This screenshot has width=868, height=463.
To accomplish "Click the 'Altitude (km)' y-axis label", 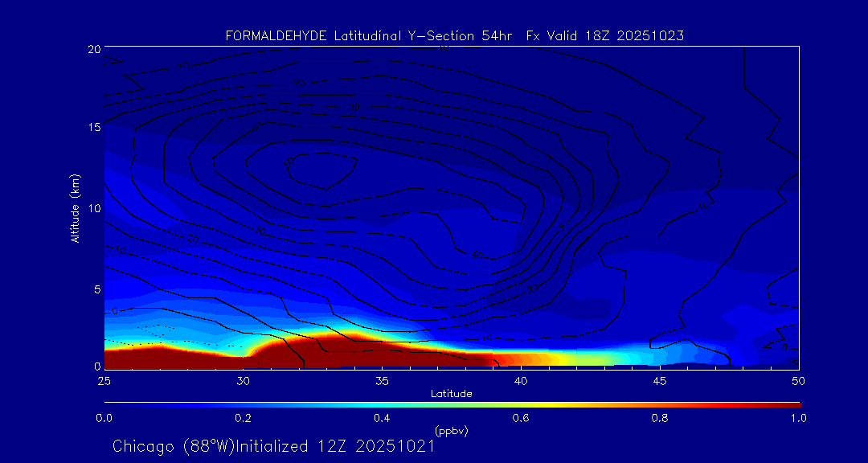I will tap(75, 208).
